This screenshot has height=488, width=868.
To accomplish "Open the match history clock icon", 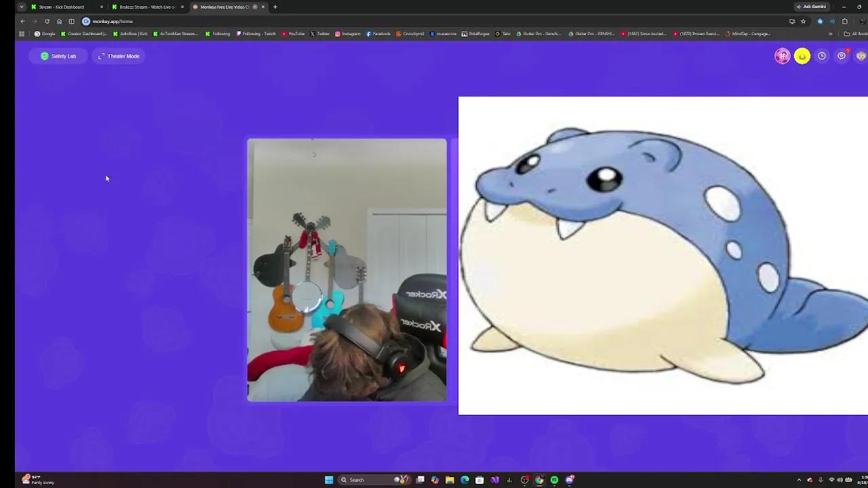I will tap(822, 56).
